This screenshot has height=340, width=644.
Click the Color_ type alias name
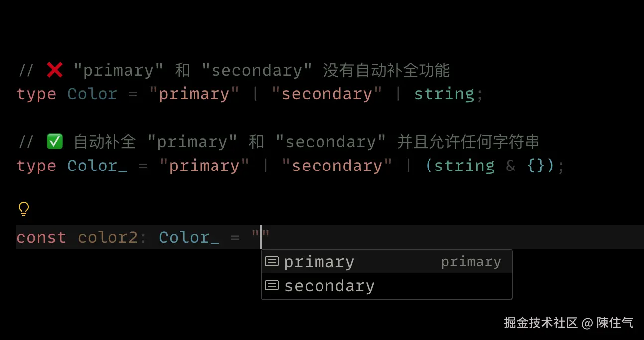(x=97, y=166)
